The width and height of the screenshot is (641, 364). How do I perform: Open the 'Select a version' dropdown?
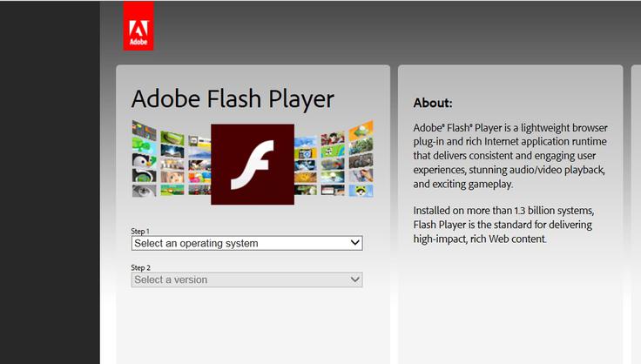247,280
